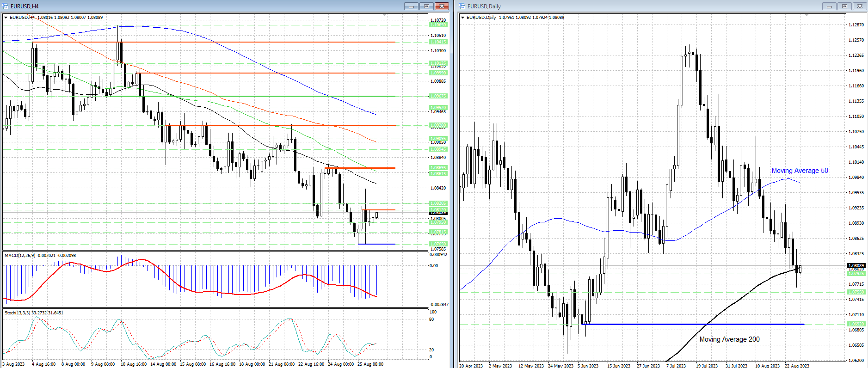Image resolution: width=868 pixels, height=368 pixels.
Task: Click the chart shift triangle on H4 chart
Action: pyautogui.click(x=384, y=15)
